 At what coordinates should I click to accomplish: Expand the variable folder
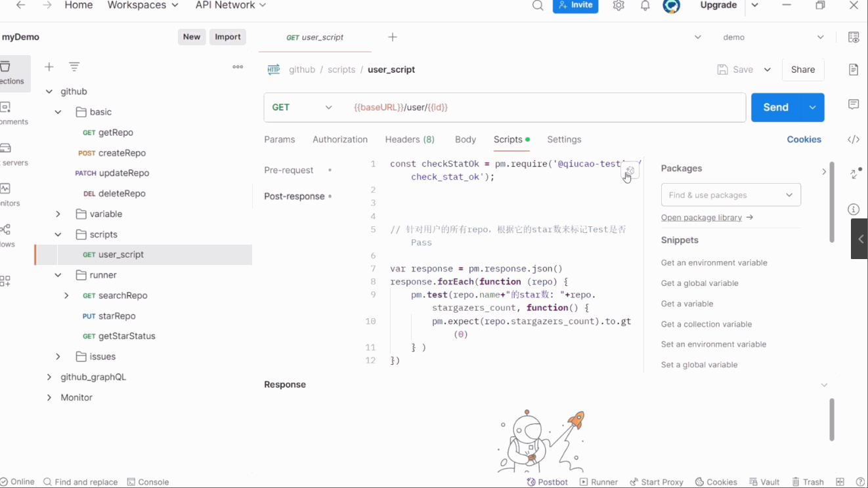click(58, 214)
